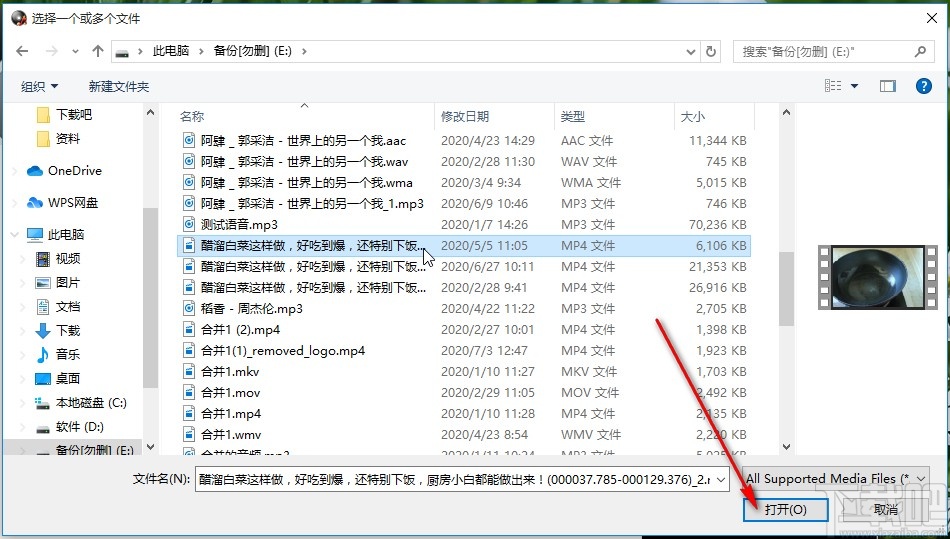Open the 视频 library in sidebar

tap(58, 259)
